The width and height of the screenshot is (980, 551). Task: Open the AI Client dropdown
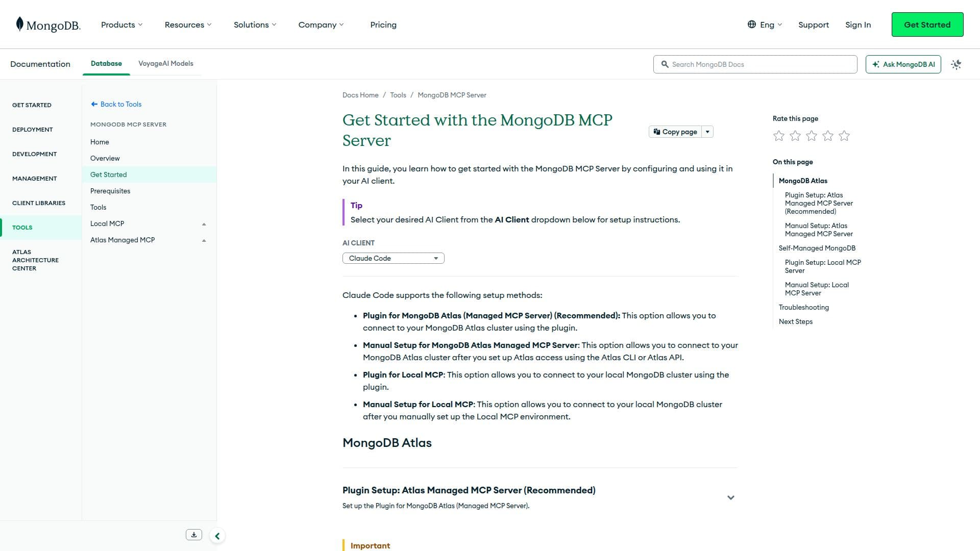point(394,258)
